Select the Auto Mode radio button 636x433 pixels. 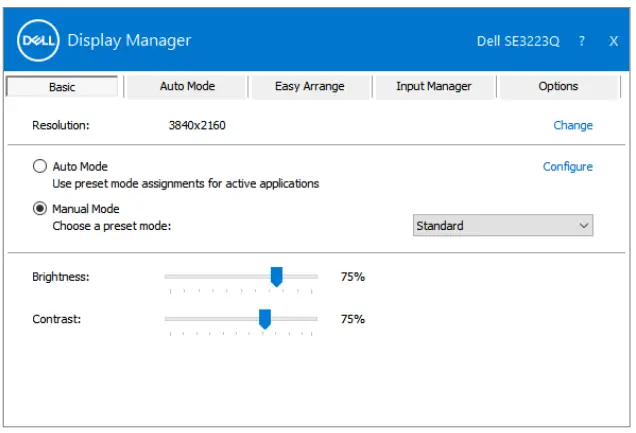[40, 166]
